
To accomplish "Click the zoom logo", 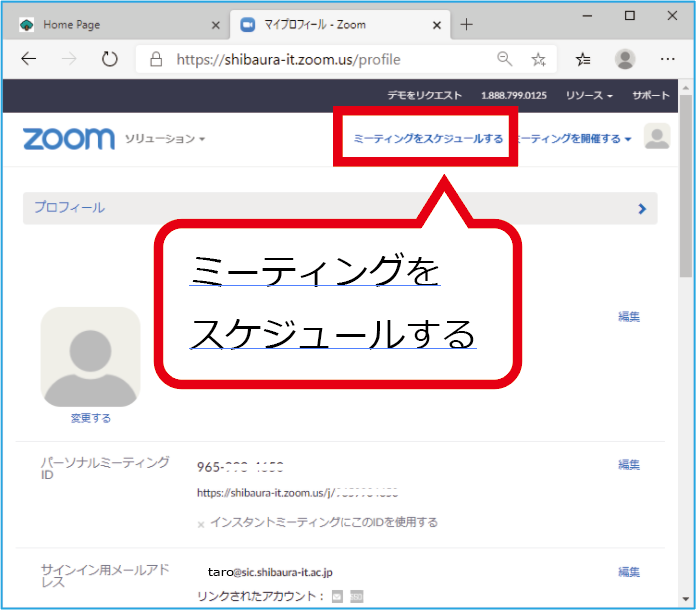I will pos(69,139).
